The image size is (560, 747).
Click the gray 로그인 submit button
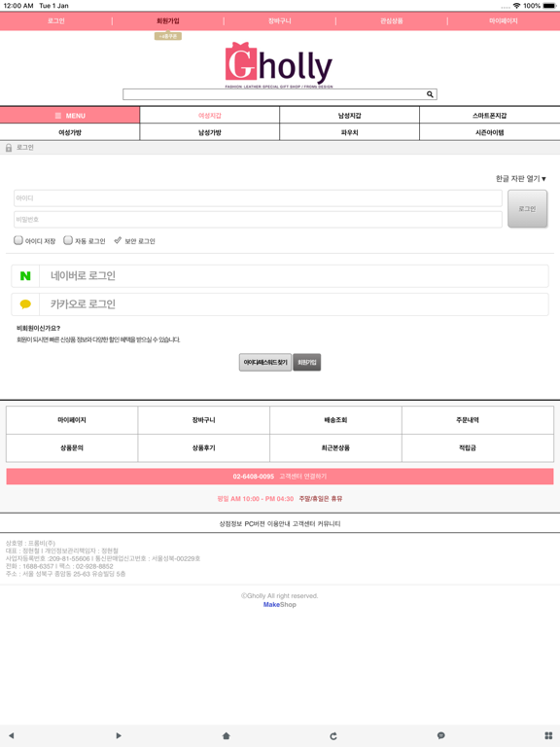click(527, 209)
